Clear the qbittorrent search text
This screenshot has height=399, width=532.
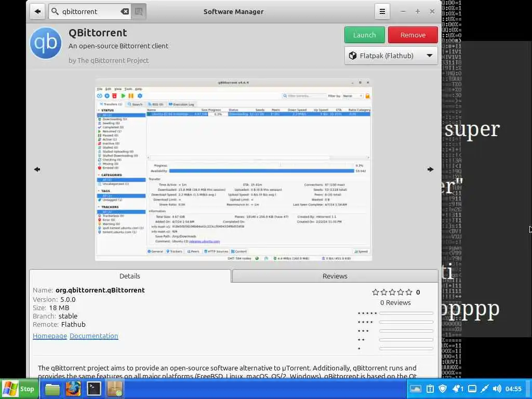pos(125,11)
